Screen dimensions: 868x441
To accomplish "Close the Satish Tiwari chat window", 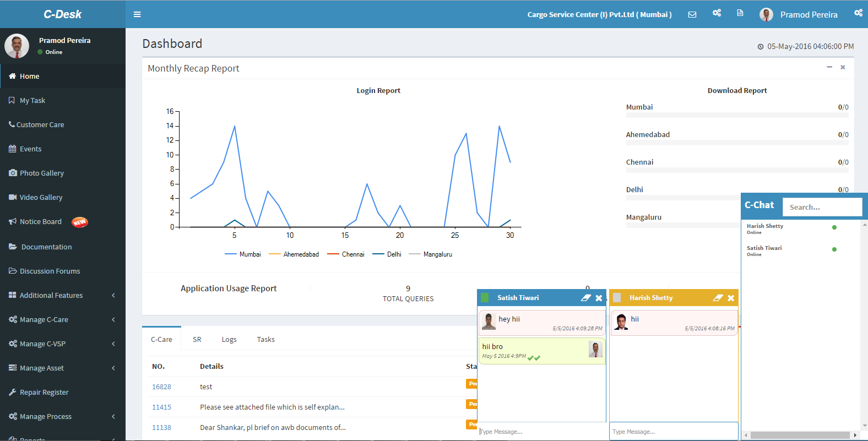I will click(x=599, y=298).
